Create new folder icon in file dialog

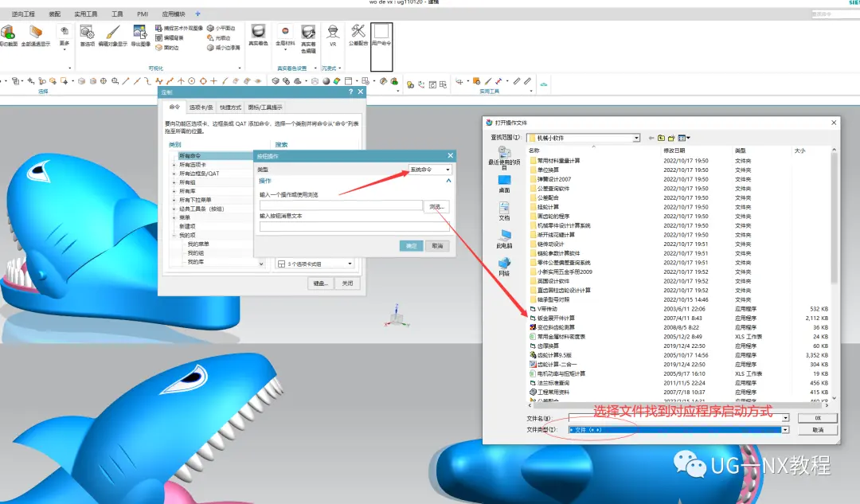click(670, 139)
